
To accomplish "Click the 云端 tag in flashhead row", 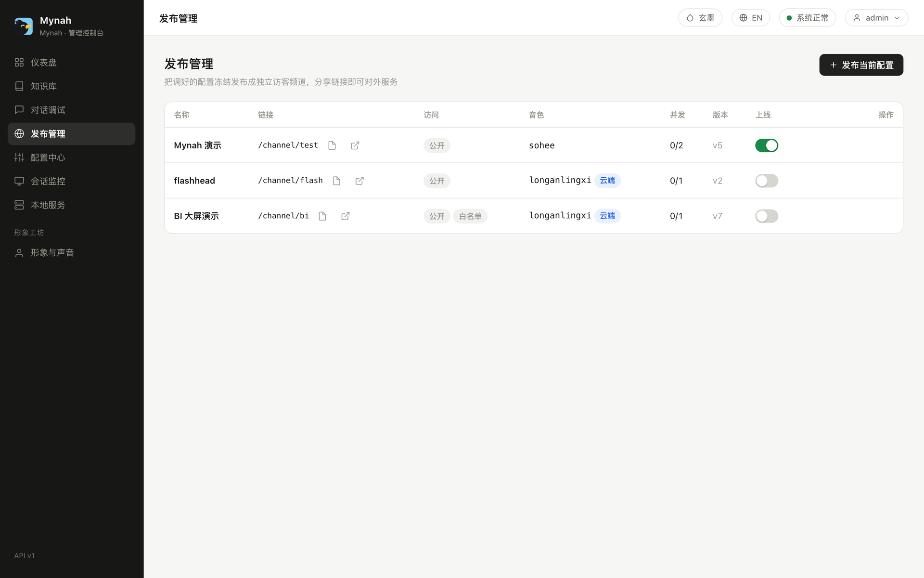I will click(x=607, y=181).
